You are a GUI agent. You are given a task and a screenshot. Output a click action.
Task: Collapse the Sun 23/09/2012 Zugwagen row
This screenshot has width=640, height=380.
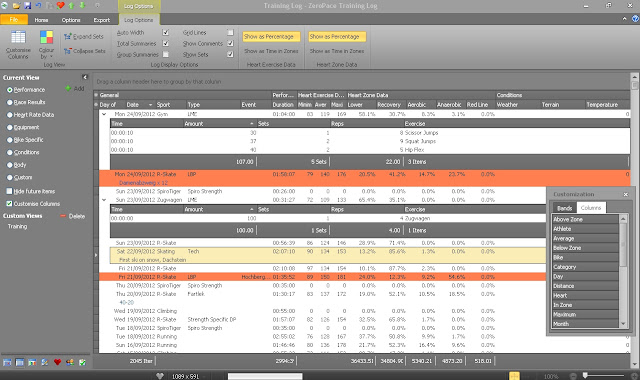(x=104, y=200)
